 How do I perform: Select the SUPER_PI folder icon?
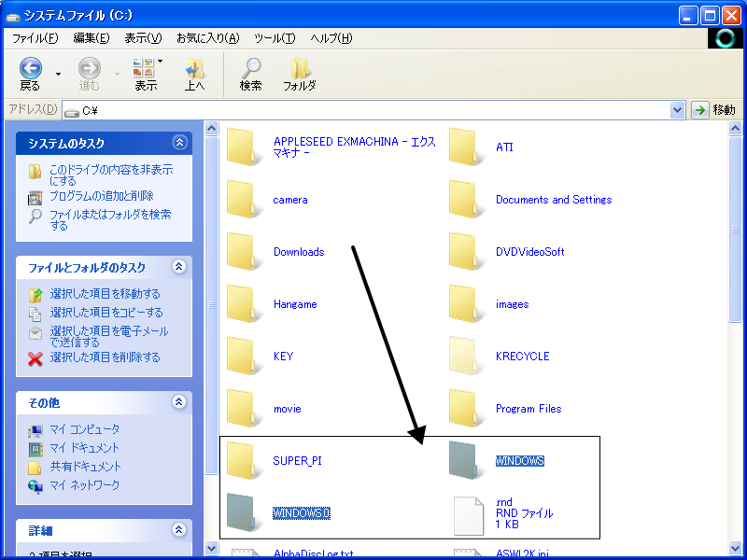(x=245, y=460)
